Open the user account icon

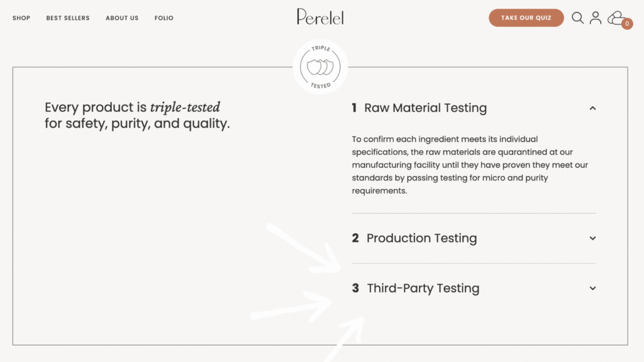(596, 18)
